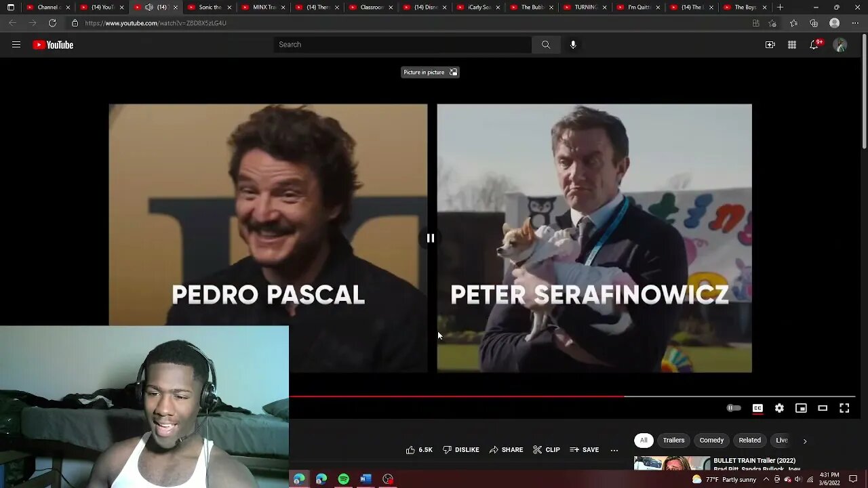This screenshot has height=488, width=868.
Task: Switch to the MINX Trailer tab
Action: 263,7
